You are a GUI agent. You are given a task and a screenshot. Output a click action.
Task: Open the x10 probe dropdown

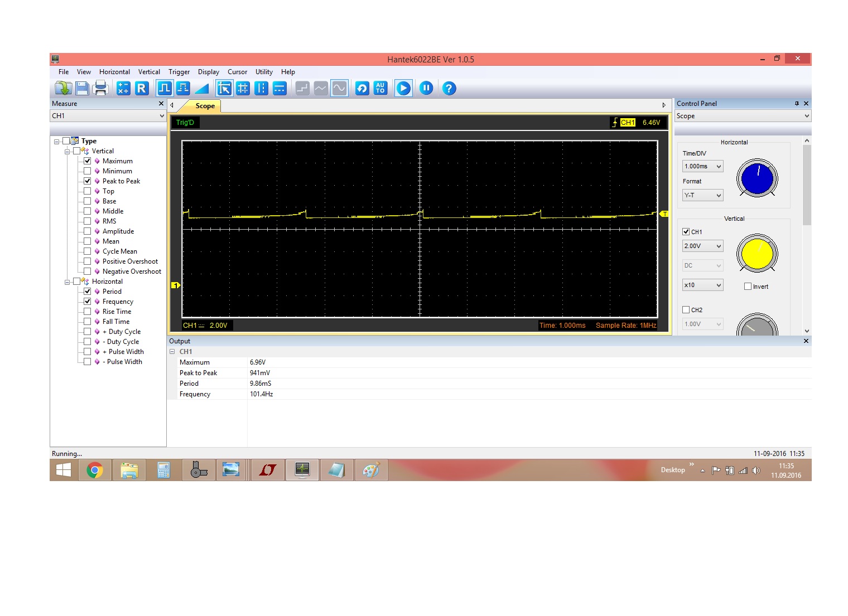(x=703, y=285)
